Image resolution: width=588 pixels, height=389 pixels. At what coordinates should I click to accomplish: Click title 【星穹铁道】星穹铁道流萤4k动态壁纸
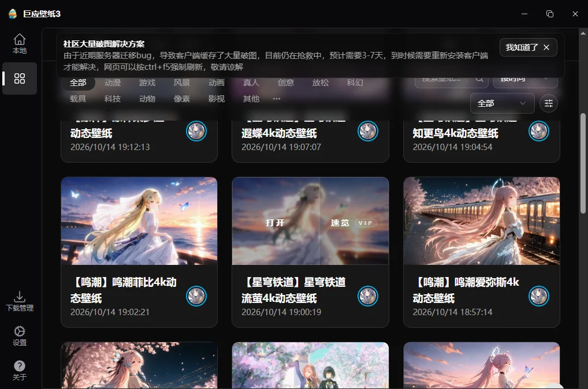293,290
